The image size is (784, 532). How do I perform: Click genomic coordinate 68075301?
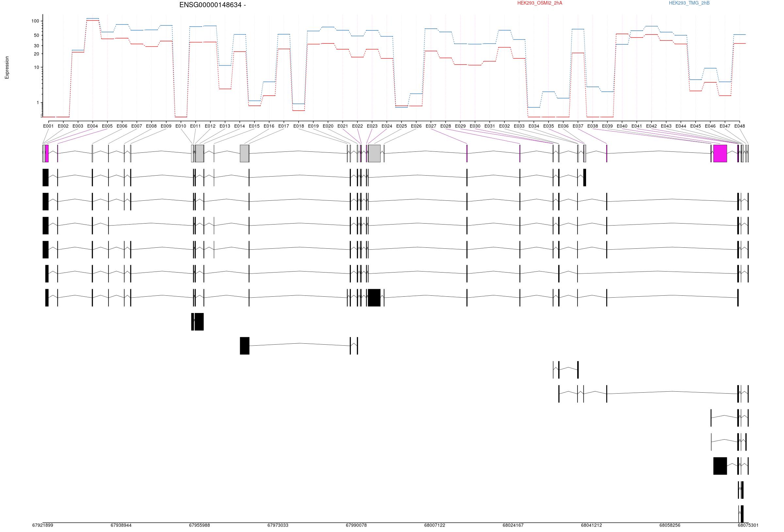748,525
